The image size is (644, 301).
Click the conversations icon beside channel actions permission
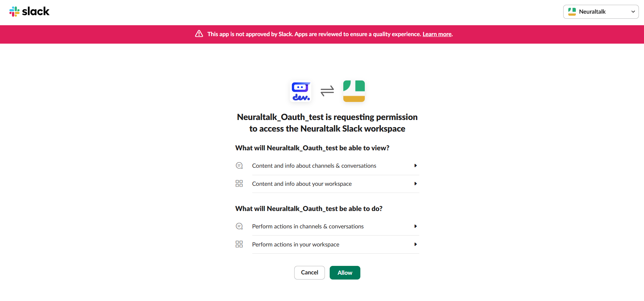[239, 226]
